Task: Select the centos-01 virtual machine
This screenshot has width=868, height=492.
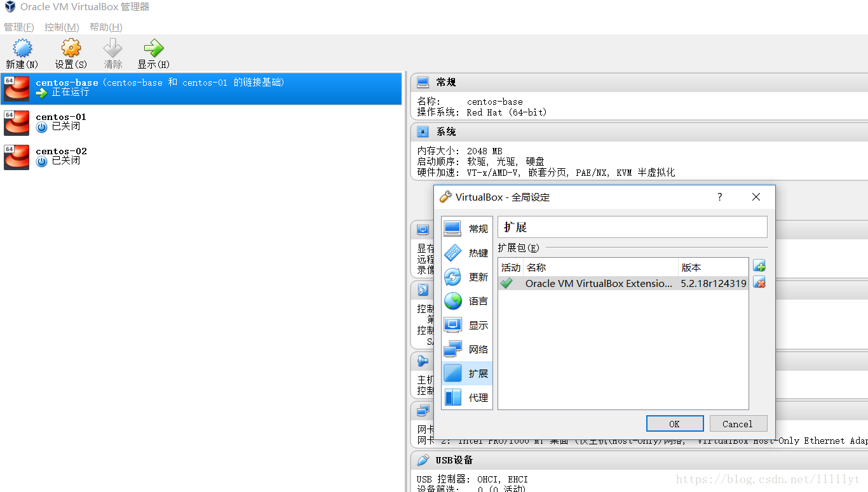Action: click(201, 123)
